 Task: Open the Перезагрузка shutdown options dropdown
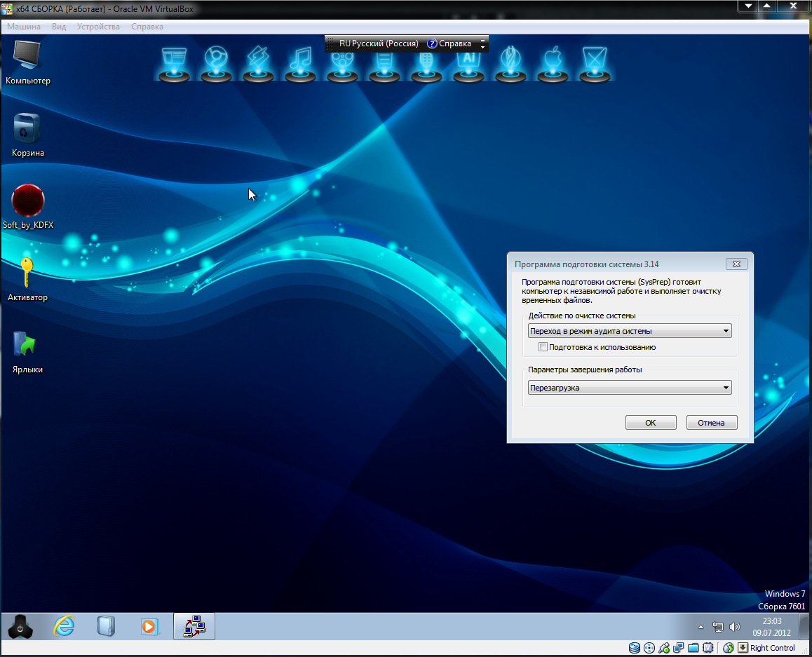[x=630, y=388]
